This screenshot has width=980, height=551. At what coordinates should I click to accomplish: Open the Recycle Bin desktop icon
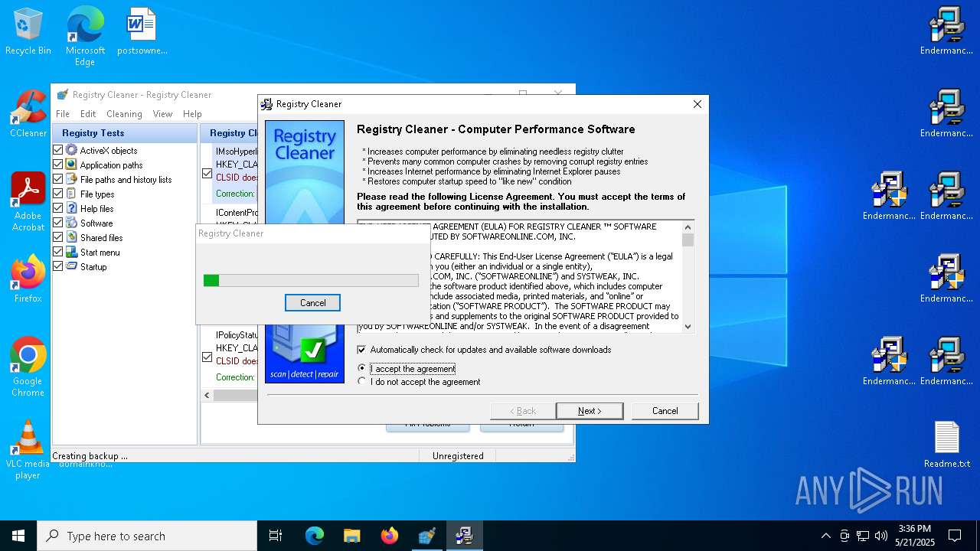click(x=28, y=31)
